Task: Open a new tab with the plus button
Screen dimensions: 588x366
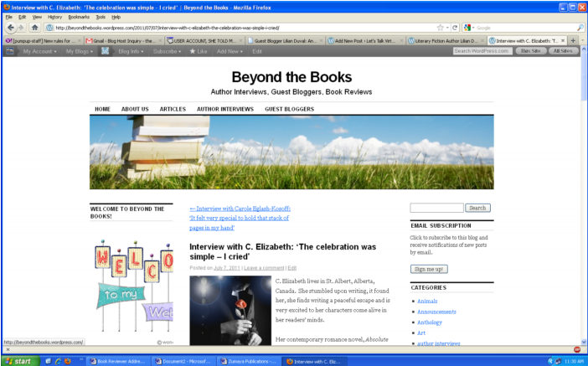Action: [572, 39]
